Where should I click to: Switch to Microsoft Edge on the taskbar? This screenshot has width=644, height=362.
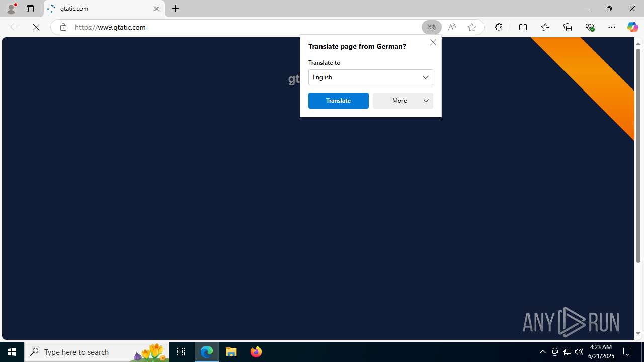[207, 352]
